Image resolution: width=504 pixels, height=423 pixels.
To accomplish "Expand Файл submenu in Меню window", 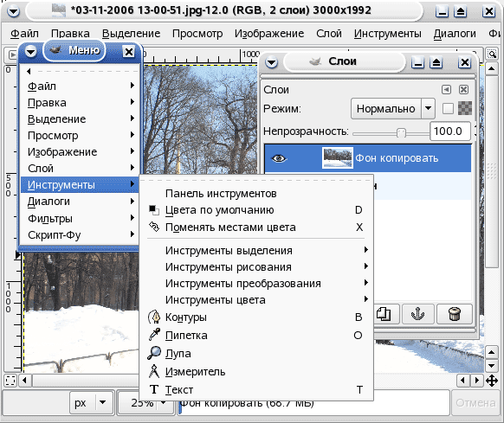I will (x=80, y=86).
